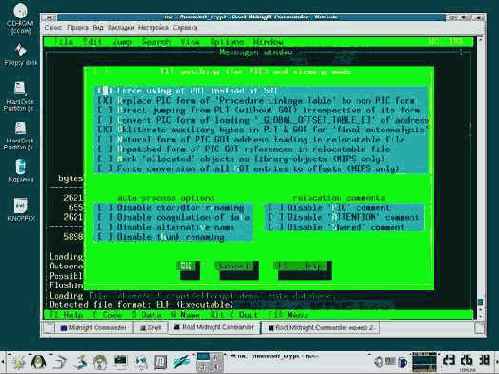The height and width of the screenshot is (374, 499).
Task: Launch the terminal icon in the taskbar panel
Action: [x=120, y=361]
